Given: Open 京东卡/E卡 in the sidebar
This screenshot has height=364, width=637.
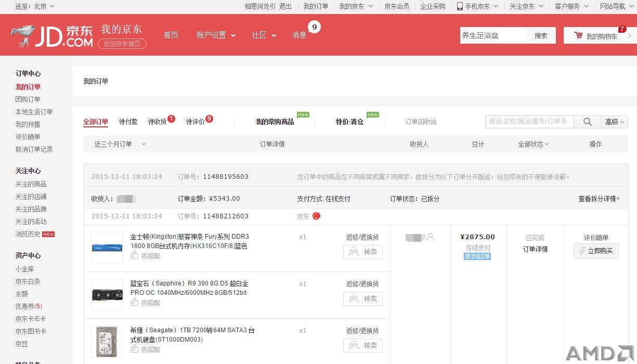Looking at the screenshot, I should 31,319.
